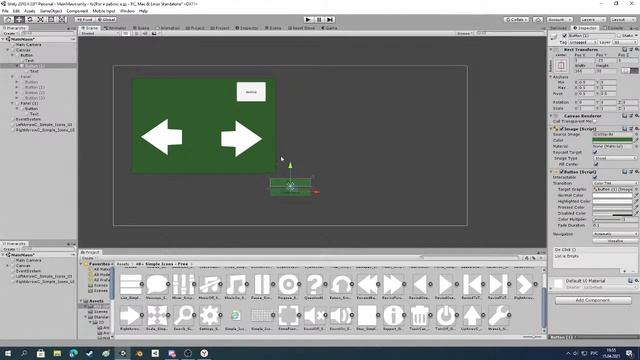The image size is (640, 360).
Task: Select the Move tool in the toolbar
Action: click(x=19, y=19)
